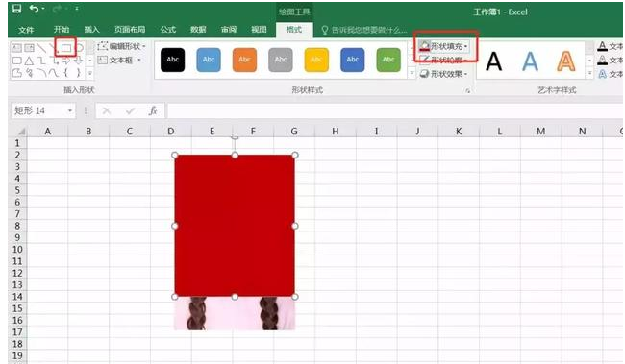Click the Tell Me search box

[x=364, y=30]
